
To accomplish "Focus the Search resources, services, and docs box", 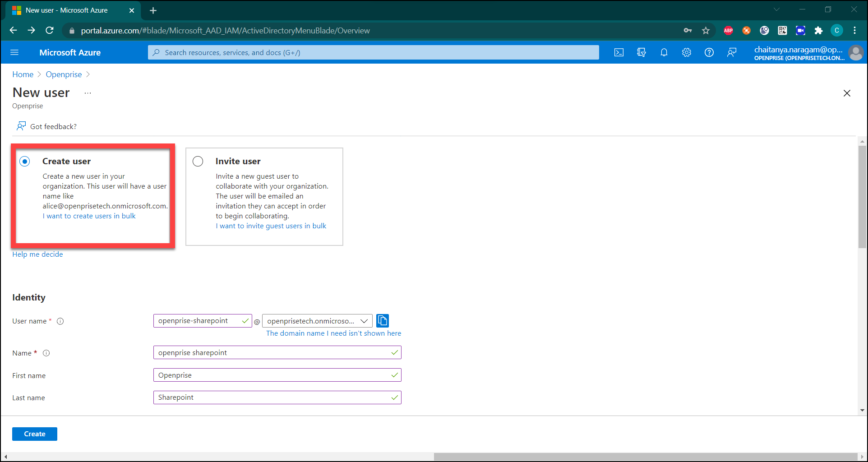I will click(x=374, y=52).
